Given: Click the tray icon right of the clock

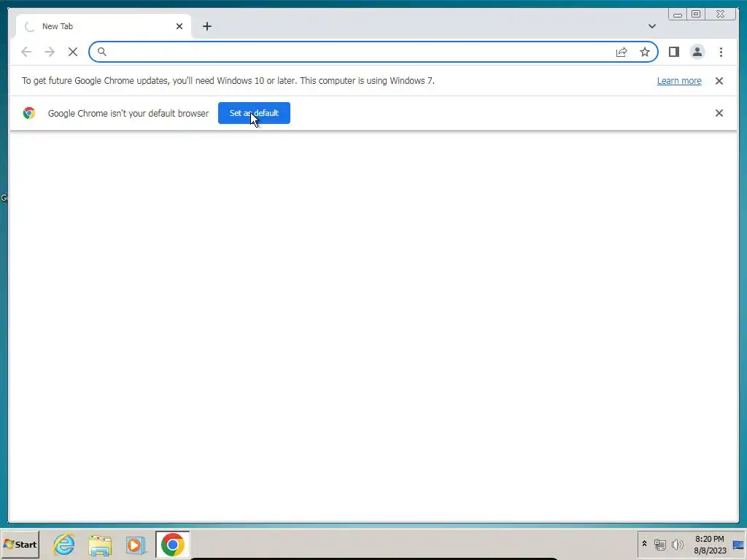Looking at the screenshot, I should pyautogui.click(x=738, y=545).
